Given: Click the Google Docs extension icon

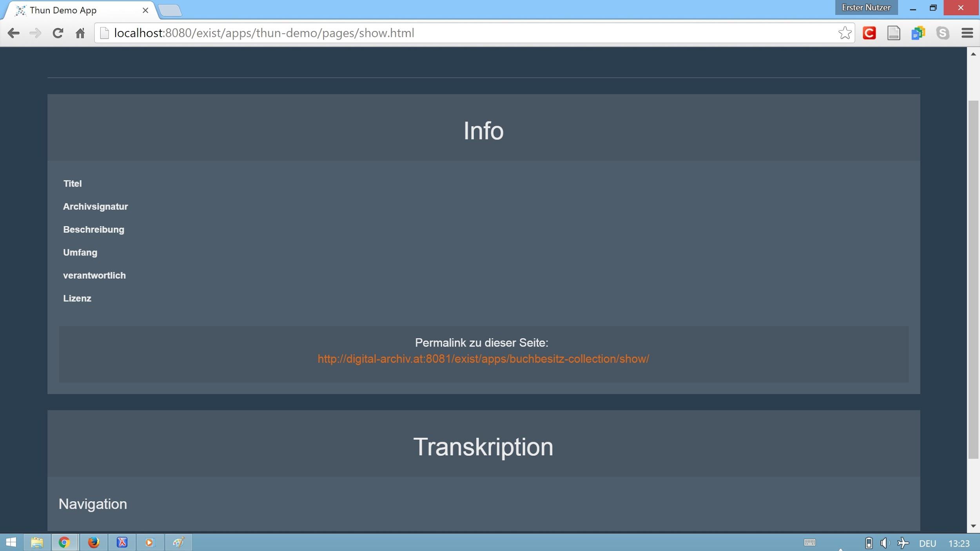Looking at the screenshot, I should coord(918,33).
